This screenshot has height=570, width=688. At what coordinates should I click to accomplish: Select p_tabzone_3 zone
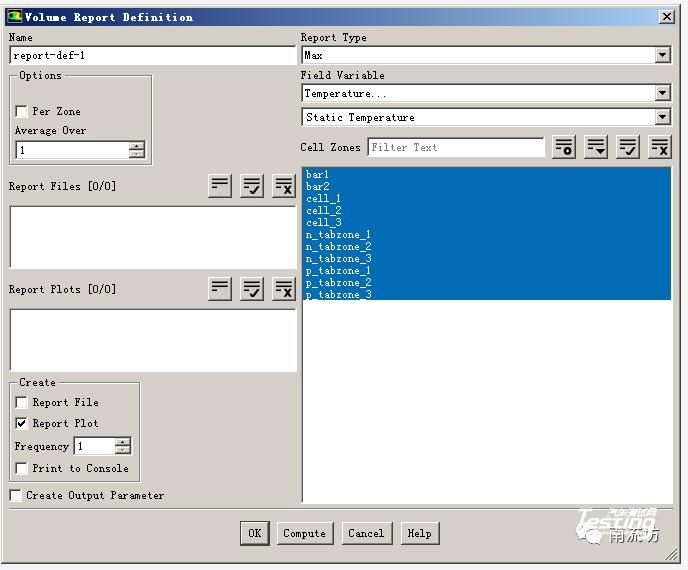click(x=487, y=294)
